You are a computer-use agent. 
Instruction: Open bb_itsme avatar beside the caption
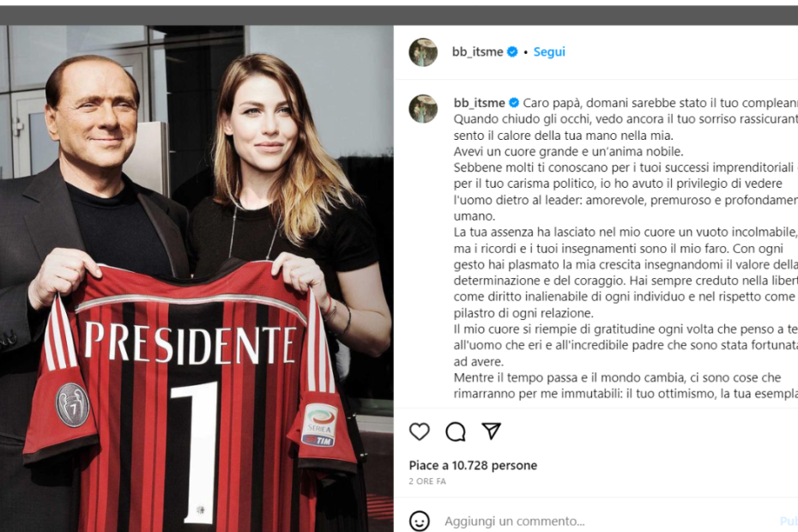423,108
